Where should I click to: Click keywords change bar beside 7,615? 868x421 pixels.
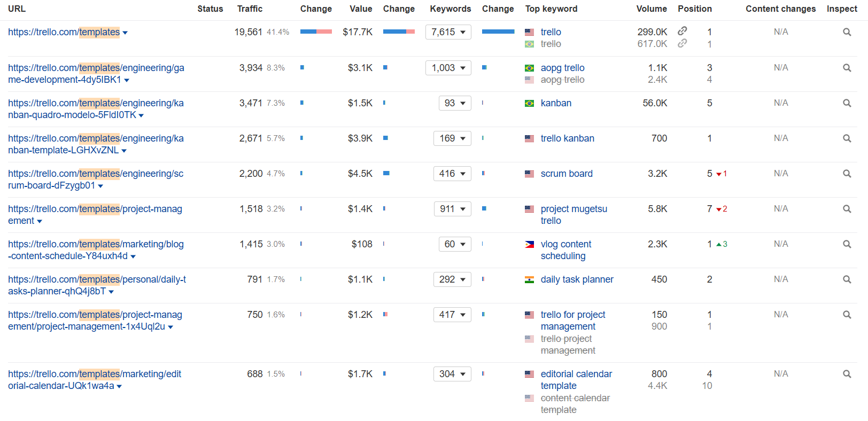(498, 32)
